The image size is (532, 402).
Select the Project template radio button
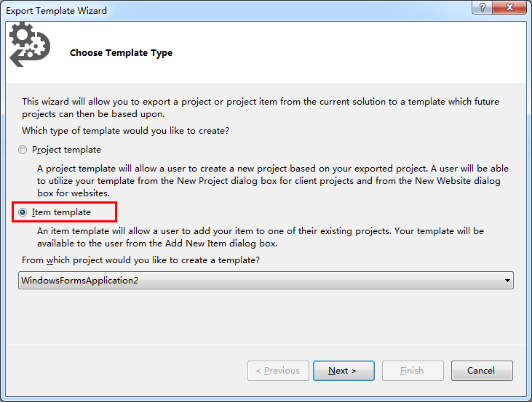point(23,150)
